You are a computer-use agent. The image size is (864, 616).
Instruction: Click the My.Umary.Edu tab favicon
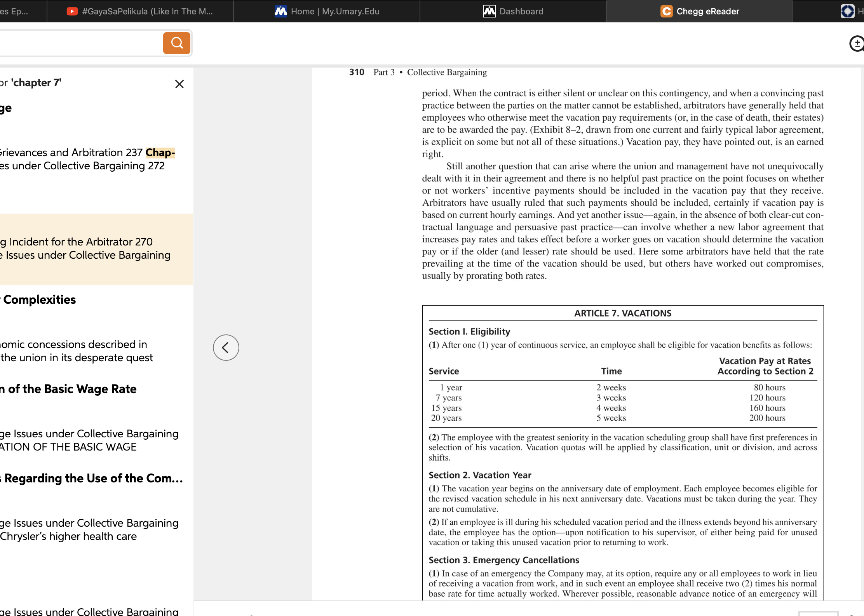point(280,11)
